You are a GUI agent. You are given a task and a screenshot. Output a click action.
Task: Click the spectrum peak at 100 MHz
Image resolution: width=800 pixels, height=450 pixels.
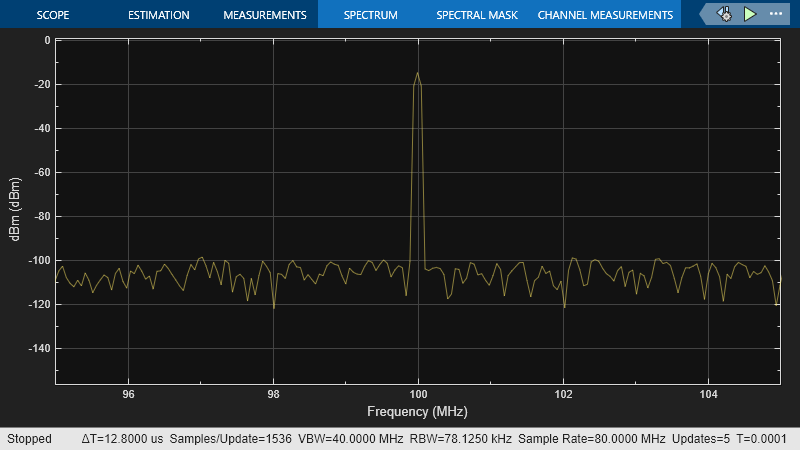(x=417, y=73)
